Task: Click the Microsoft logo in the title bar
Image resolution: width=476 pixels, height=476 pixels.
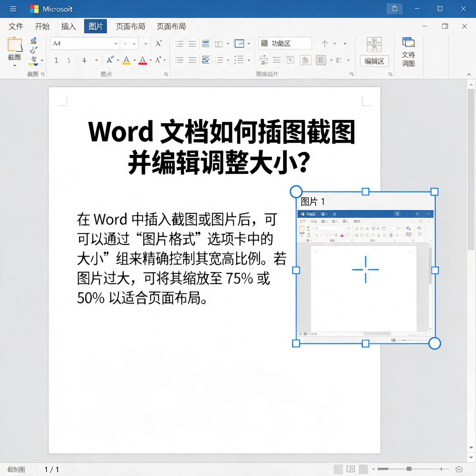Action: pos(34,9)
